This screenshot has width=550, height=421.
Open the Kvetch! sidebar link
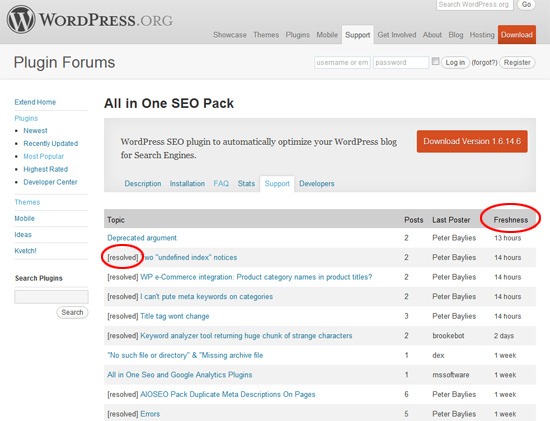(25, 250)
